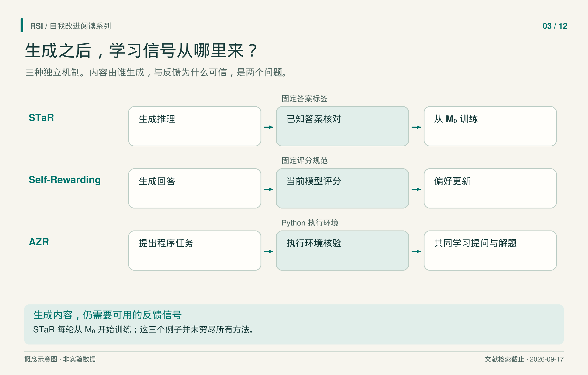Click the arrow between 当前模型评分 and 偏好更新
Screen dimensions: 588x375
coord(416,189)
